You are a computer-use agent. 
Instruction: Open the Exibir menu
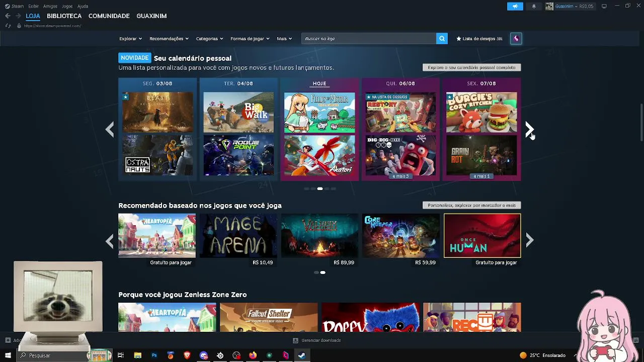34,6
